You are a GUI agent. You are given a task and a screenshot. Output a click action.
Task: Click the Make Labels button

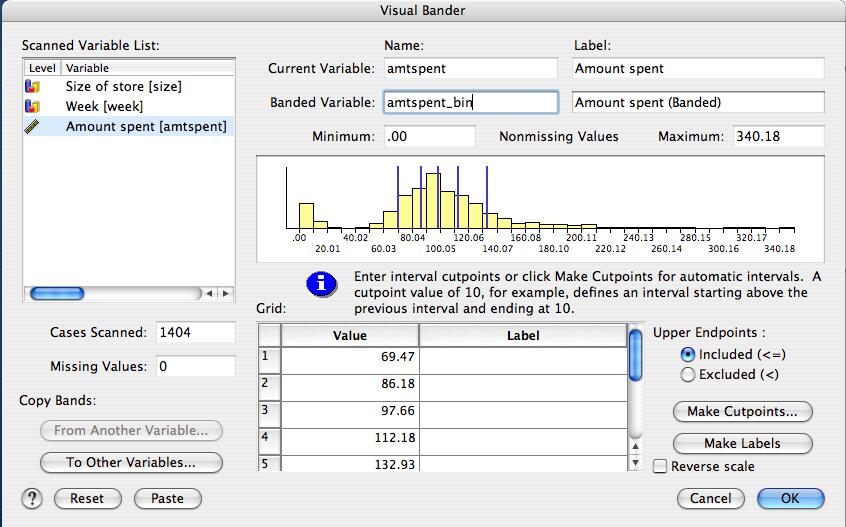point(742,443)
